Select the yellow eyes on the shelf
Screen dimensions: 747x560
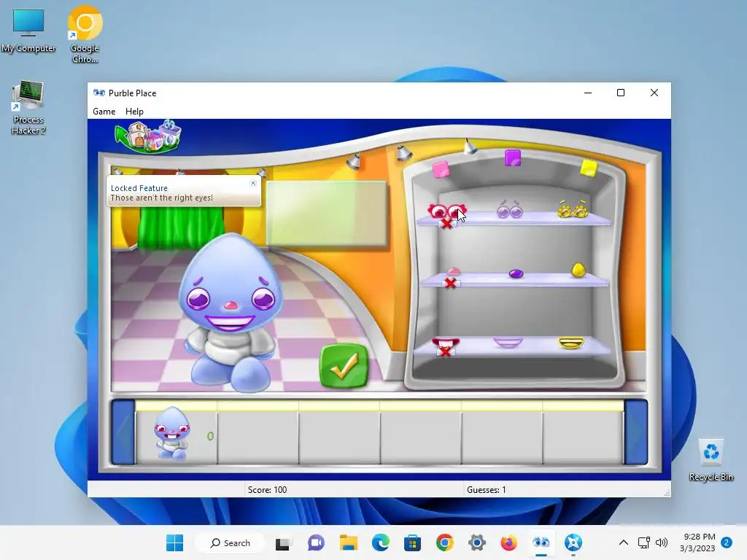(573, 209)
